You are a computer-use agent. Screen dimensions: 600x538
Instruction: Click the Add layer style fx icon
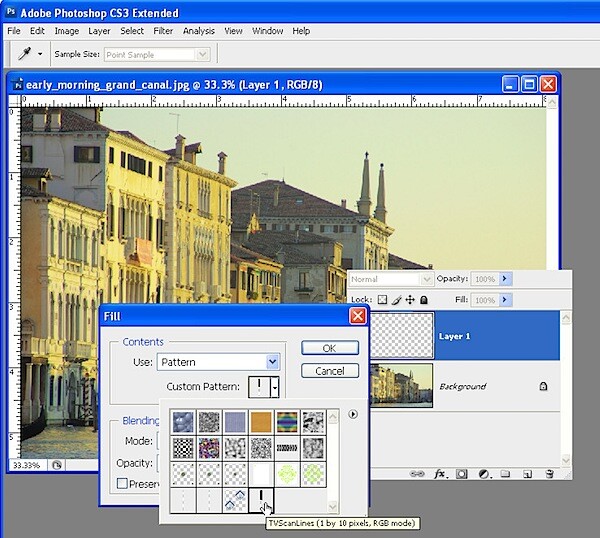coord(440,474)
